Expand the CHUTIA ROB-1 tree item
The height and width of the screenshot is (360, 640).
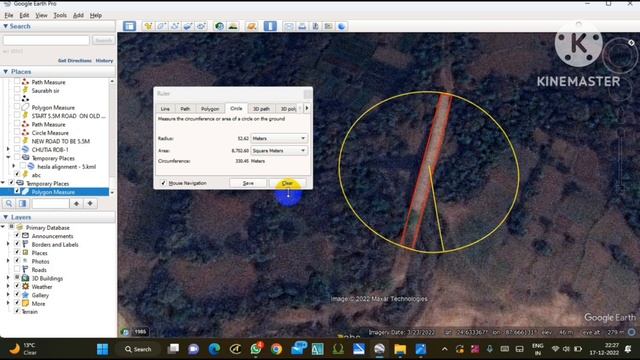[x=8, y=149]
